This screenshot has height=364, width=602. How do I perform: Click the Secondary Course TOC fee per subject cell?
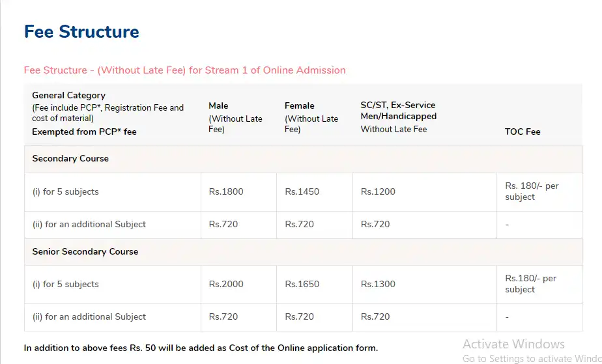[x=532, y=191]
